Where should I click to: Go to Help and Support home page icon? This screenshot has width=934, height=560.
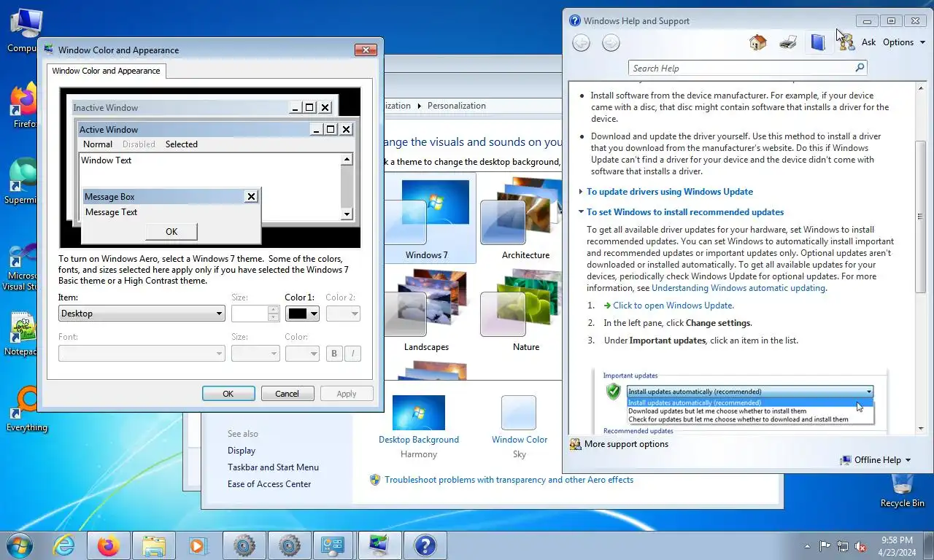tap(757, 42)
